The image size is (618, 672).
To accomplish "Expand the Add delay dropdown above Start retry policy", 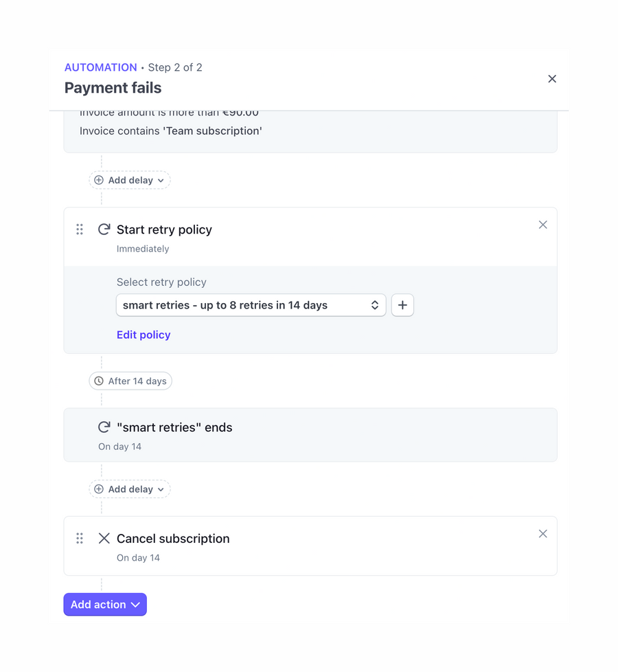I will tap(130, 179).
